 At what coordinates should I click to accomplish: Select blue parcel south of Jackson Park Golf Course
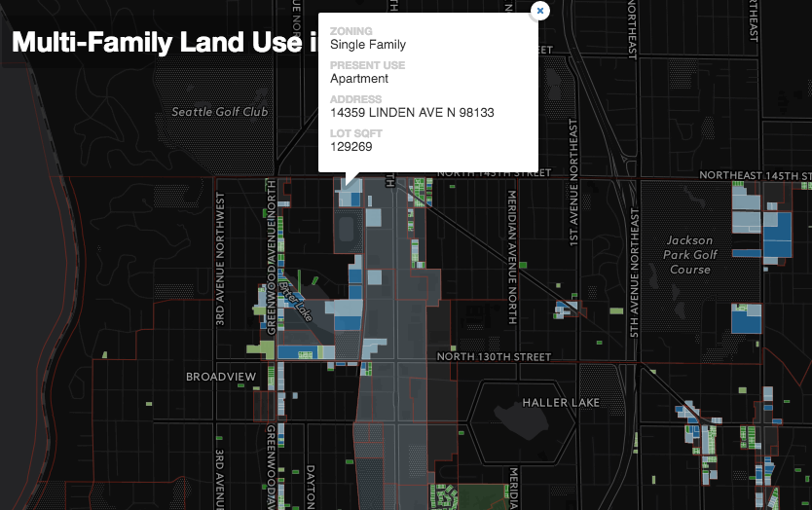point(746,320)
